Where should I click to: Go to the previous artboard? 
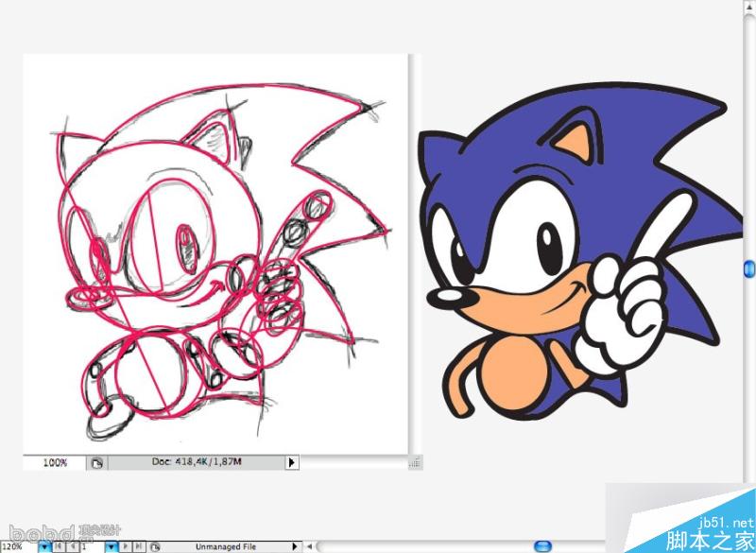click(73, 546)
